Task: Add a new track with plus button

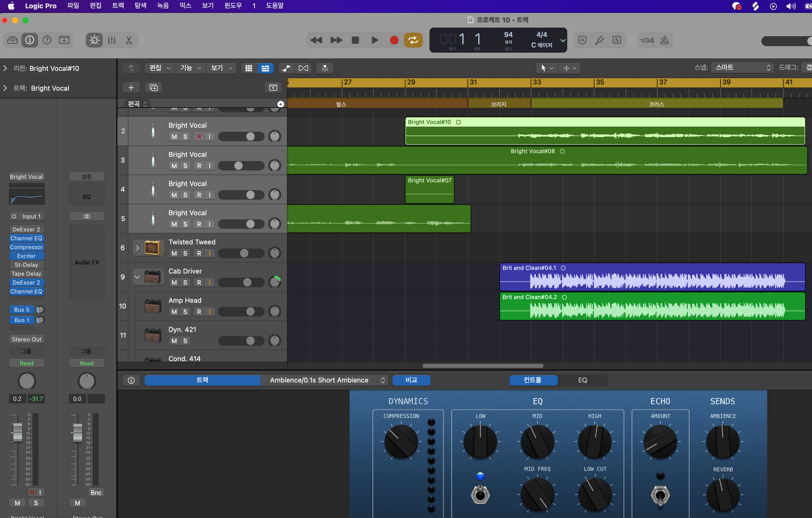Action: tap(131, 87)
